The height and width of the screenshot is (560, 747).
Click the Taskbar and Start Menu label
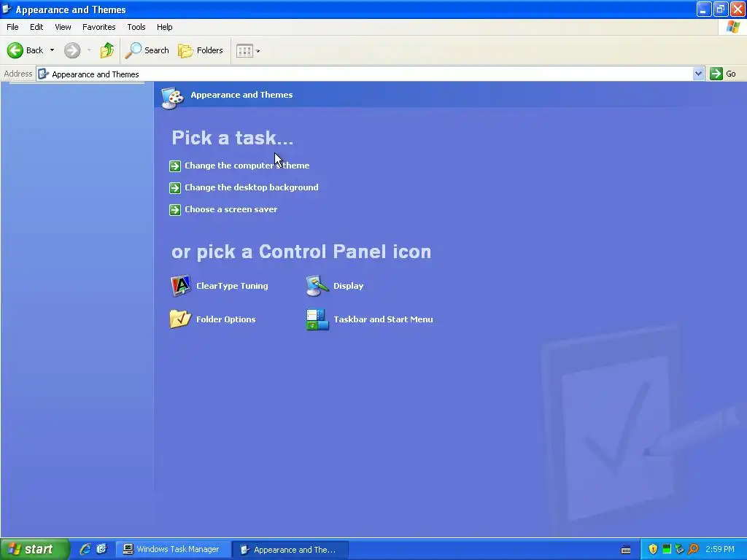(x=383, y=319)
